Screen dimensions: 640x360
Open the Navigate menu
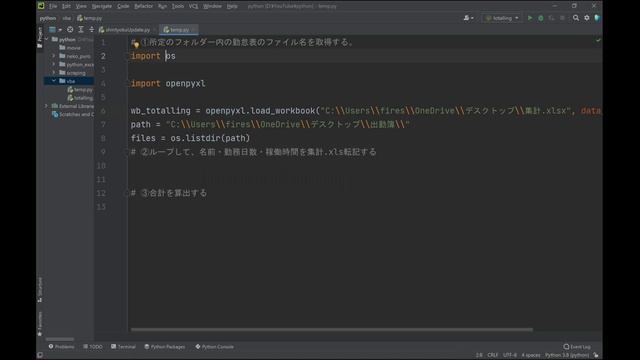point(102,6)
